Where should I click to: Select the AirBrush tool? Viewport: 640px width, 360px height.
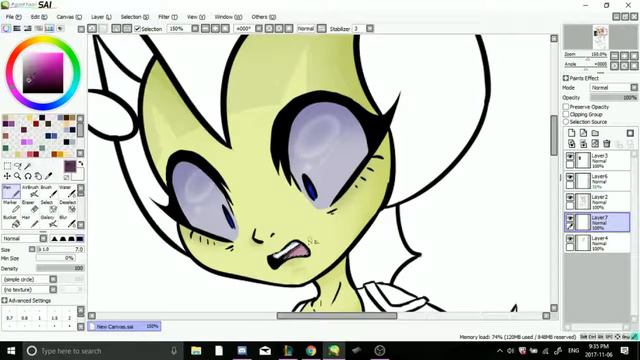point(31,191)
